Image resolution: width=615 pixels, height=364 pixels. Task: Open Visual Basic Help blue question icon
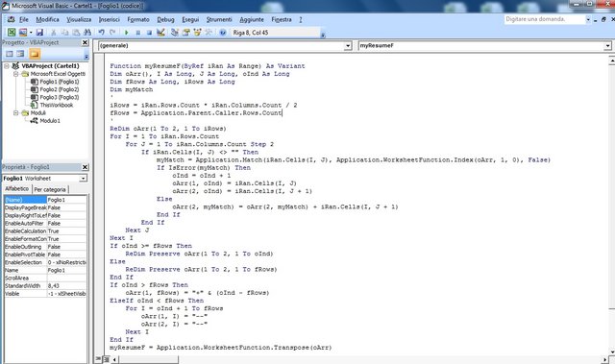(222, 33)
